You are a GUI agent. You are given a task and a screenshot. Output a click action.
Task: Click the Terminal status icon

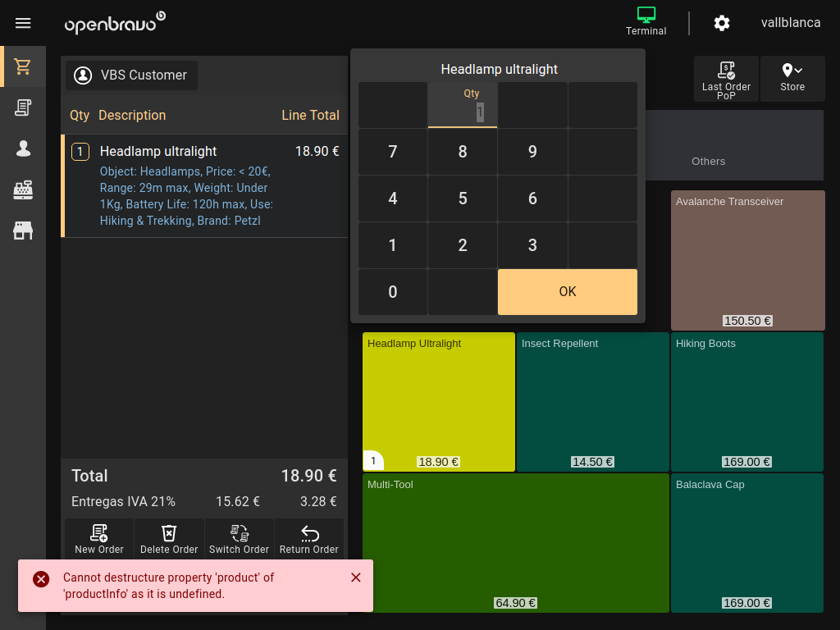(646, 21)
